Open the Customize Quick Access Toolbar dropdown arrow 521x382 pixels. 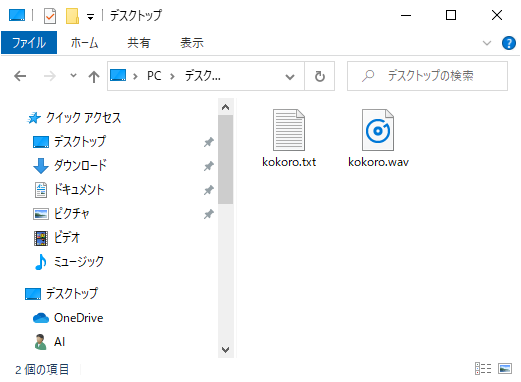click(x=90, y=17)
